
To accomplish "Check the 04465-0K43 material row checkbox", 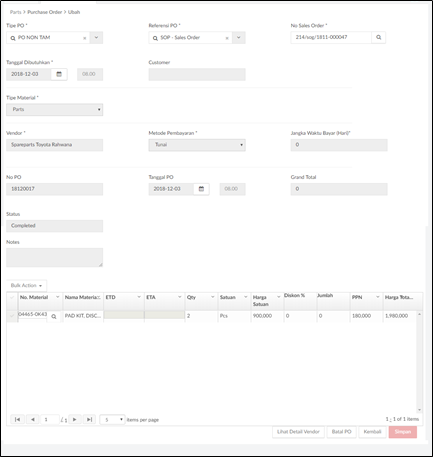I will click(12, 316).
